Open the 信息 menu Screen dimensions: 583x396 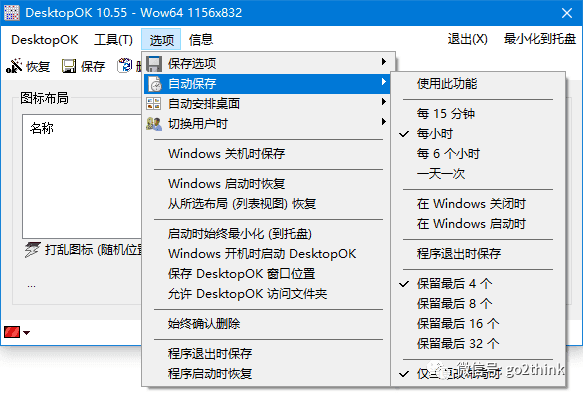click(x=201, y=39)
